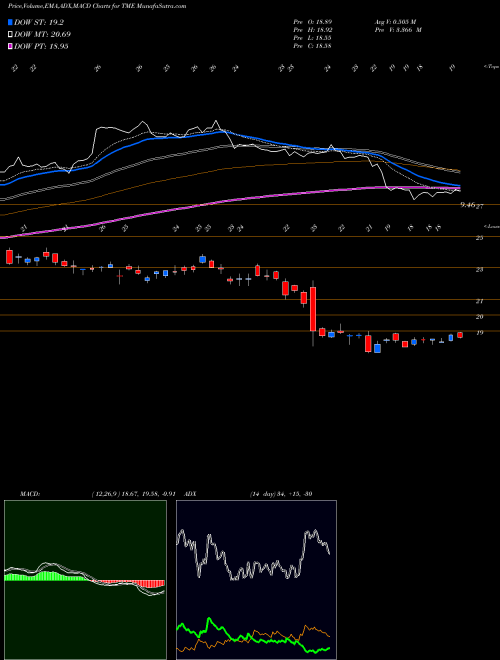This screenshot has width=500, height=660.
Task: Click the ADX '(14 day) 34, +15, -30' values
Action: tap(281, 494)
